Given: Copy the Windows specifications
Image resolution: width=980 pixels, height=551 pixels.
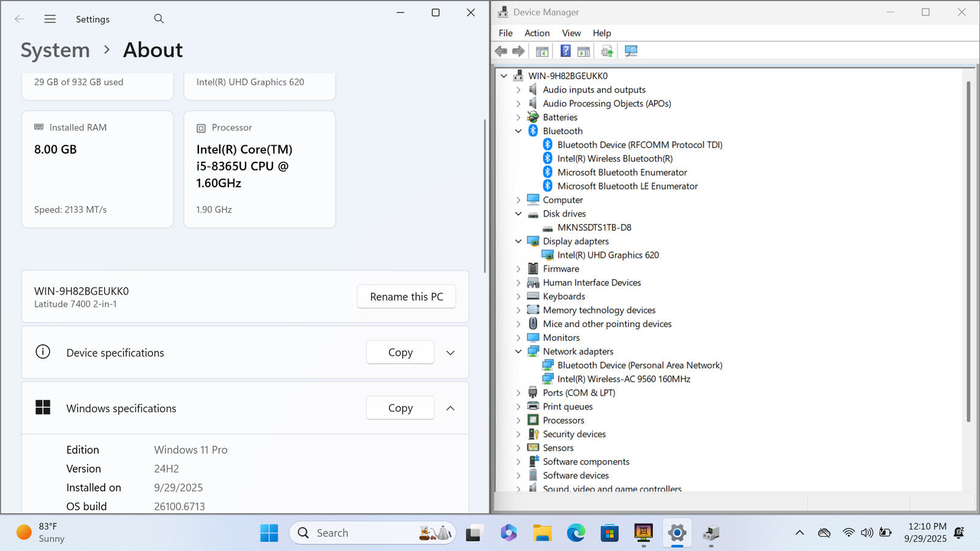Looking at the screenshot, I should (x=400, y=408).
